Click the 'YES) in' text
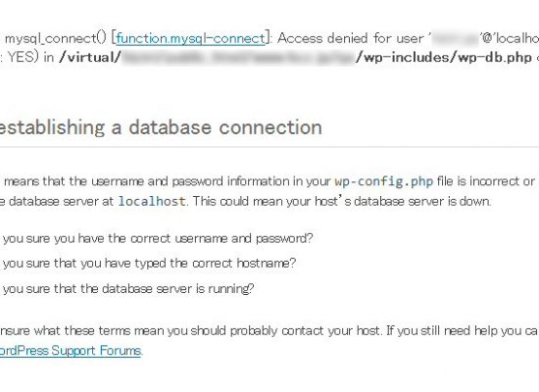This screenshot has width=539, height=392. point(31,58)
